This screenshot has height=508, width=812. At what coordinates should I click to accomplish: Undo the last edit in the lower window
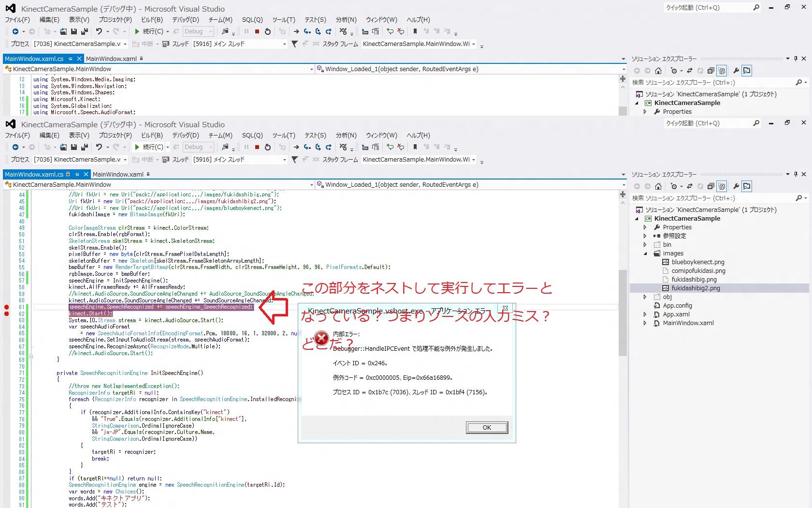click(99, 147)
